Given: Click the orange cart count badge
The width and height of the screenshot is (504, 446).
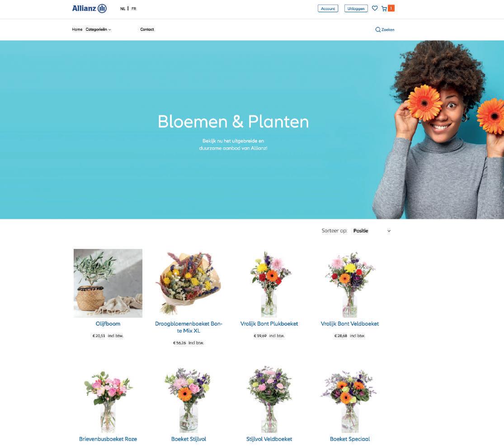Looking at the screenshot, I should click(391, 8).
